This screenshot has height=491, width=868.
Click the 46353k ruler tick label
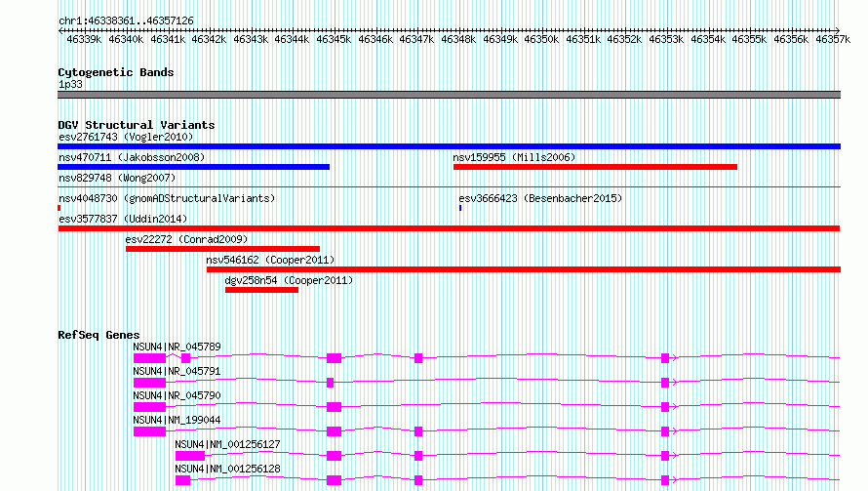coord(666,40)
